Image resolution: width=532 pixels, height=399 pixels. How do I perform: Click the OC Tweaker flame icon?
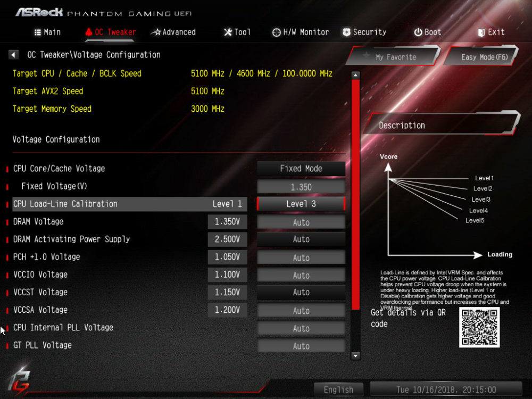(x=89, y=32)
